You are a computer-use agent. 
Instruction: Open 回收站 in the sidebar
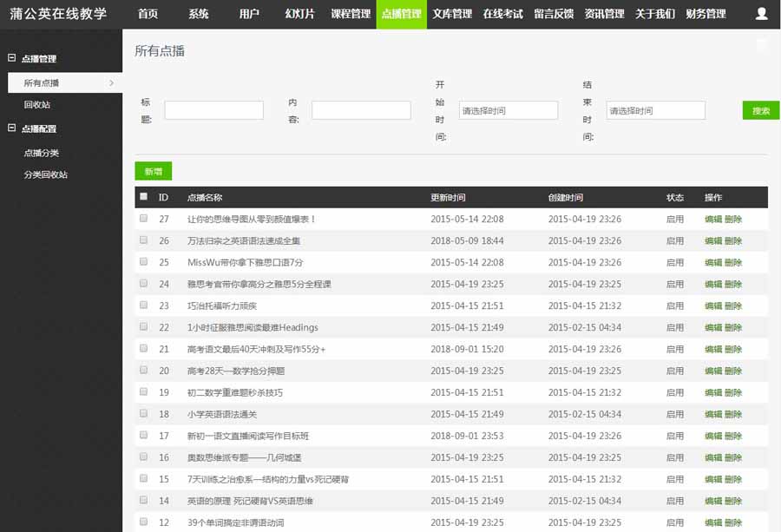click(37, 105)
